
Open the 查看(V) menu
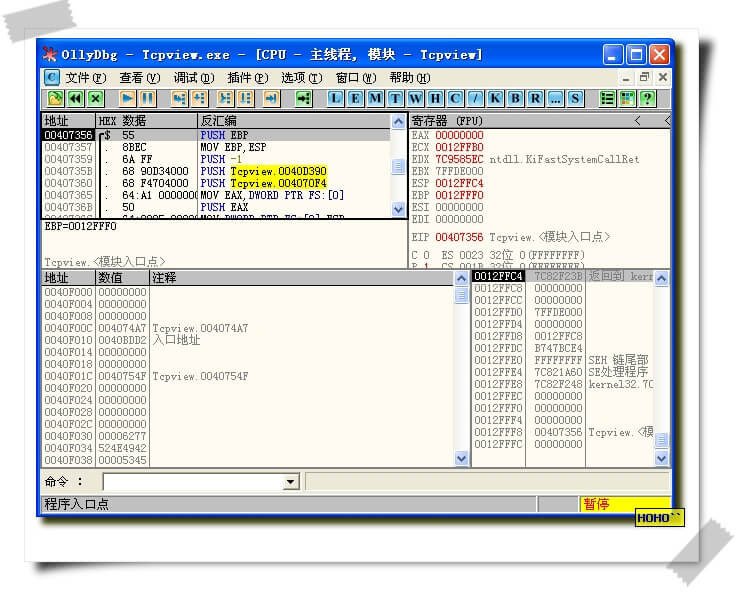coord(140,77)
